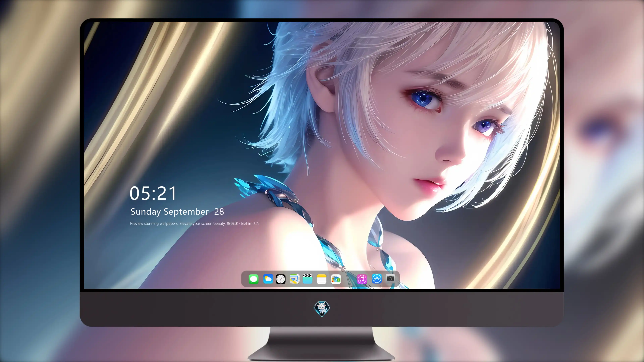
Task: Open the Maps app in the dock
Action: pyautogui.click(x=294, y=279)
